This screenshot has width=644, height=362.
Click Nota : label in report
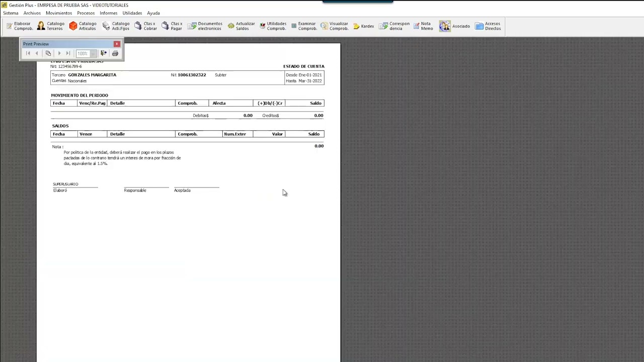[x=58, y=147]
